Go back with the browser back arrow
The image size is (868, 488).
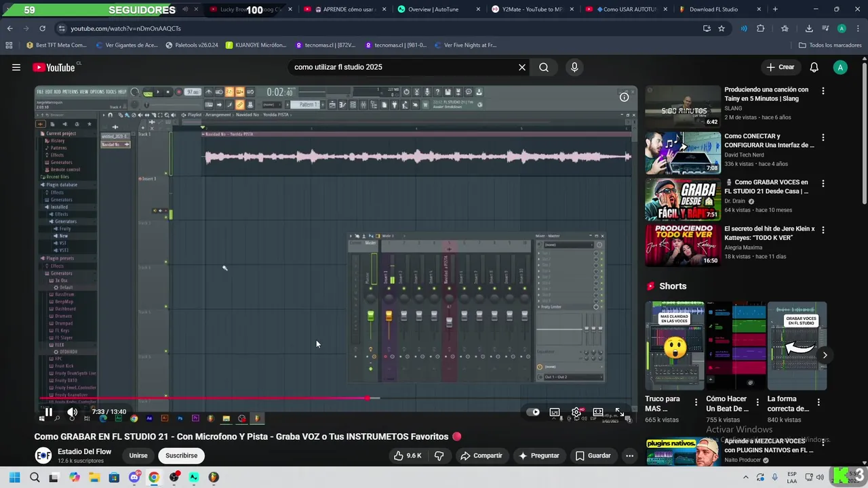click(9, 28)
